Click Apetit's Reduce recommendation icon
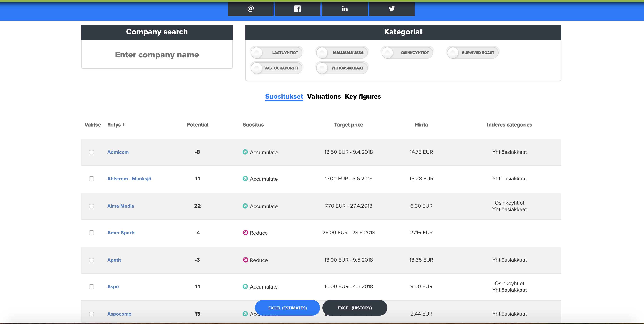The width and height of the screenshot is (644, 324). [x=245, y=260]
